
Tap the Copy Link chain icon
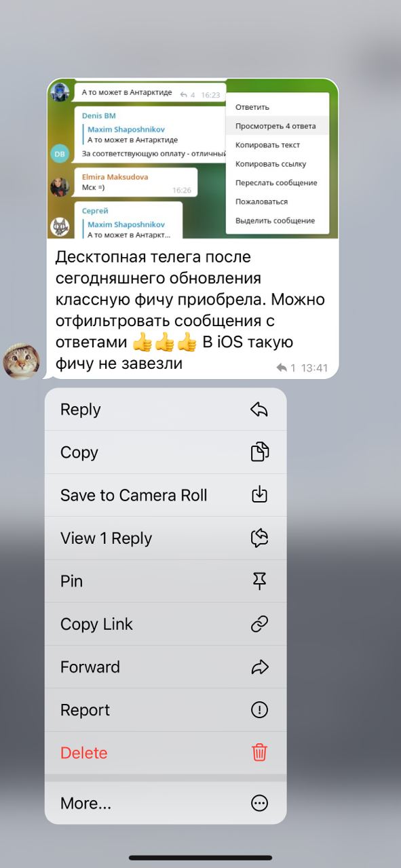click(259, 624)
